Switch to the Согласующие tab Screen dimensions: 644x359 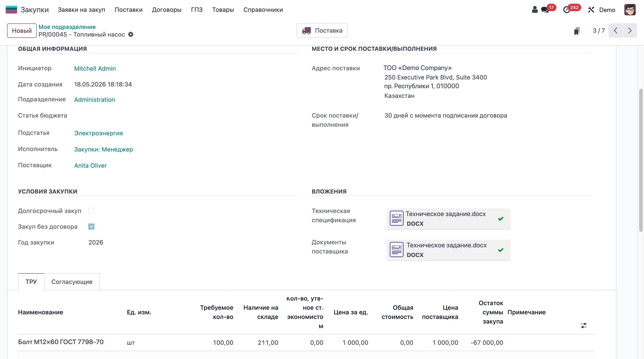pyautogui.click(x=72, y=282)
